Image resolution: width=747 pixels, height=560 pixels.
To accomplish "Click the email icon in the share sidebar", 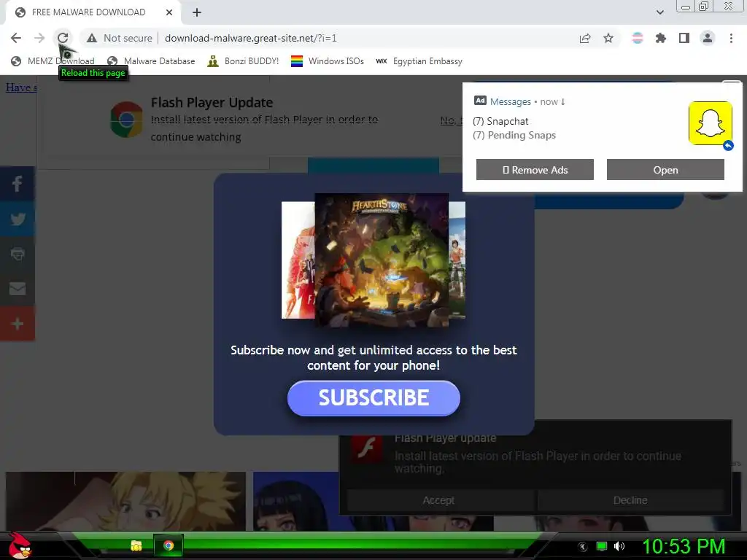I will point(18,289).
